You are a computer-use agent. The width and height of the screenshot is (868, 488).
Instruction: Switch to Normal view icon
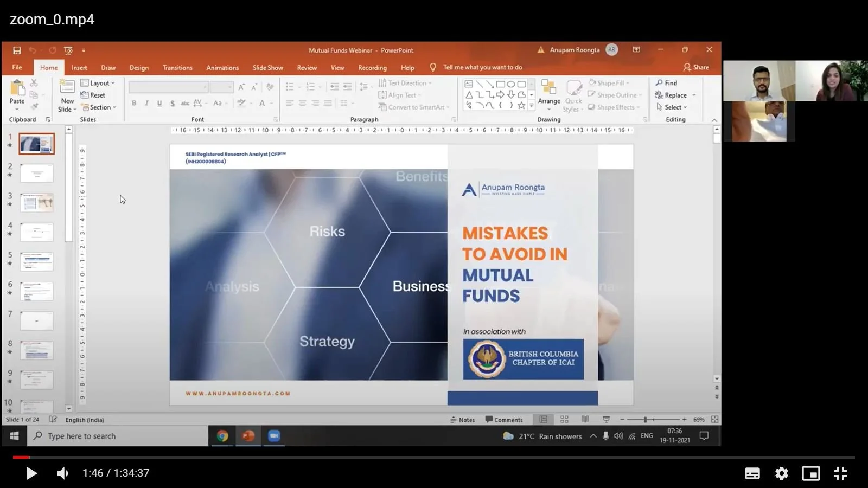click(543, 420)
